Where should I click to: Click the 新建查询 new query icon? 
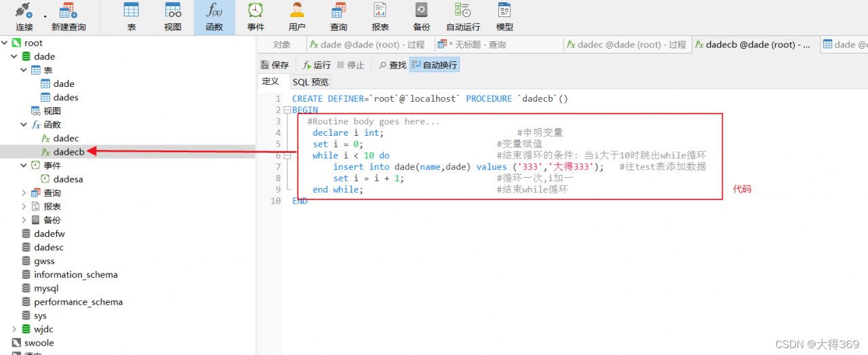[x=68, y=17]
